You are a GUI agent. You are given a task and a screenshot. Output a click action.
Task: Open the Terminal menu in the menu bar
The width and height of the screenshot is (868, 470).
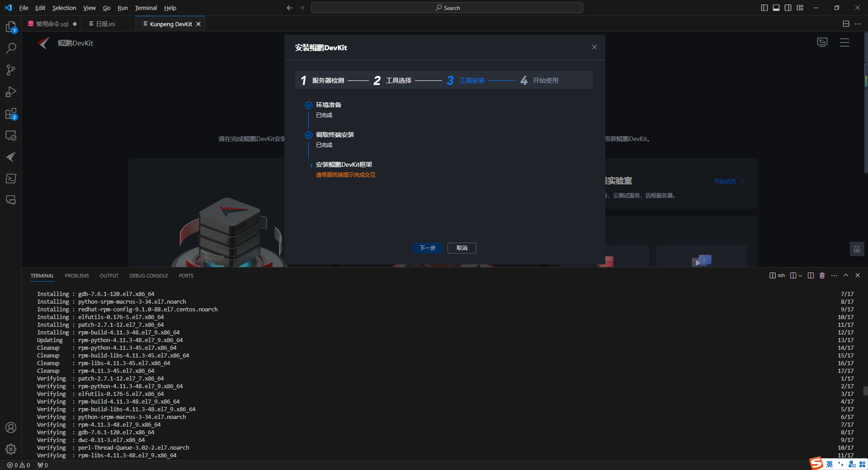click(x=145, y=8)
